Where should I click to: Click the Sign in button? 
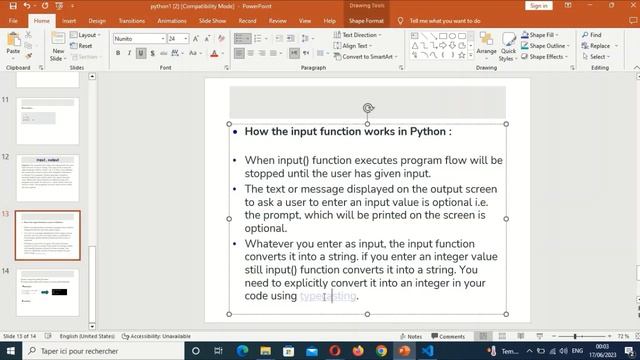[x=539, y=6]
